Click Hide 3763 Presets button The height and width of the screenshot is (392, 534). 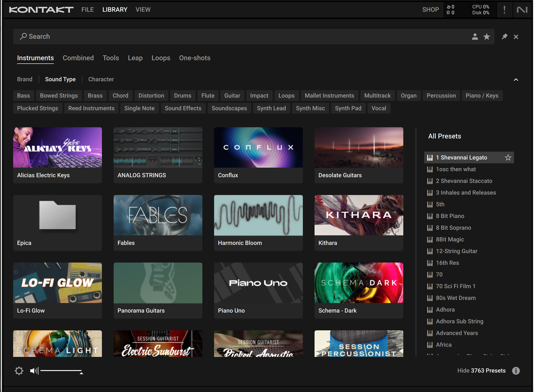(x=481, y=371)
